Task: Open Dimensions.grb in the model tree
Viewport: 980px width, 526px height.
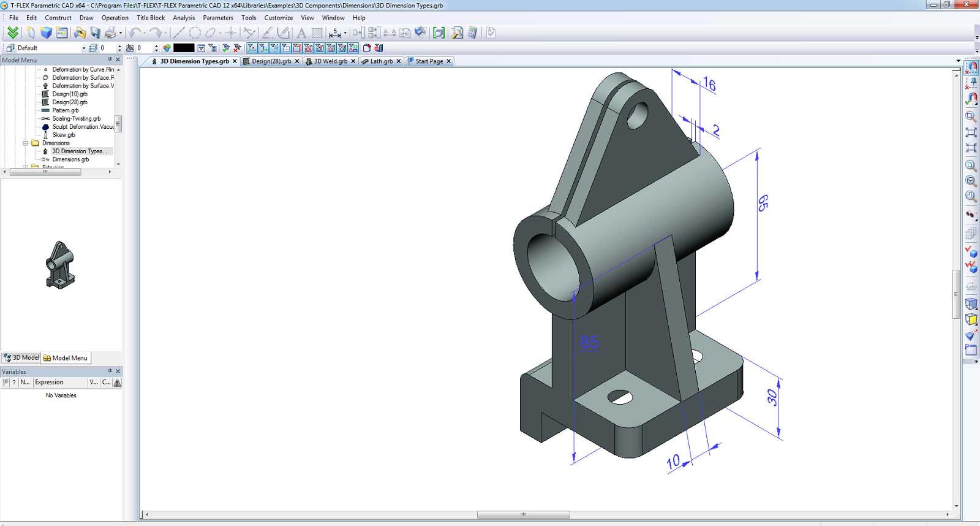Action: point(70,159)
